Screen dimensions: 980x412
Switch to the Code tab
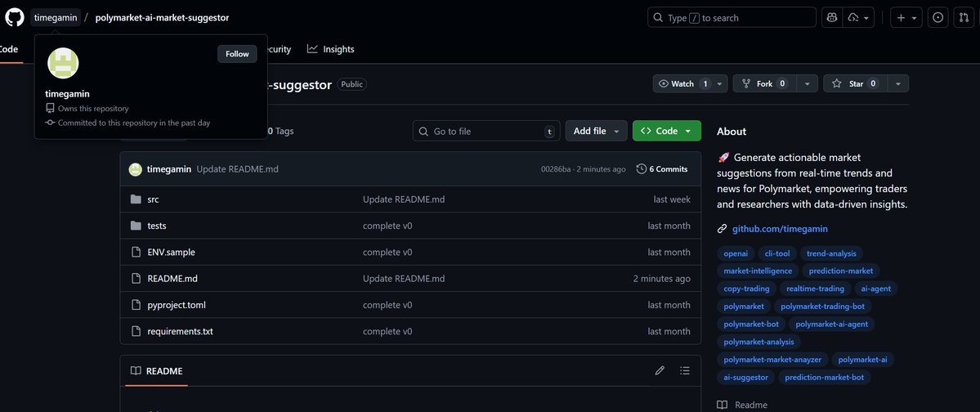[x=9, y=49]
